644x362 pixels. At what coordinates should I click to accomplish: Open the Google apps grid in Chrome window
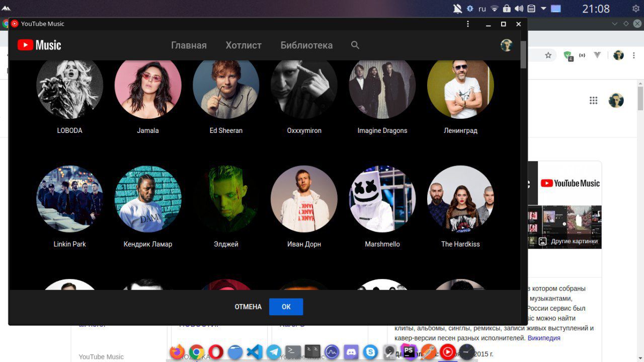[x=594, y=100]
